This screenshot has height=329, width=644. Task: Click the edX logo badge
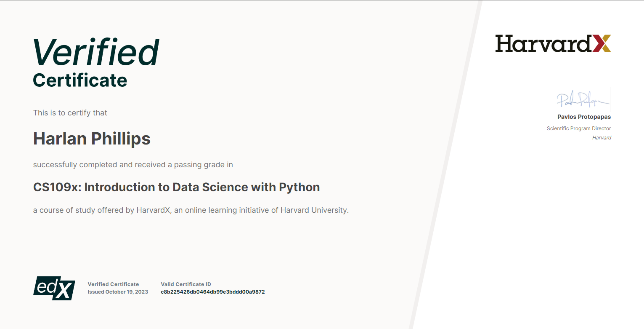[54, 288]
